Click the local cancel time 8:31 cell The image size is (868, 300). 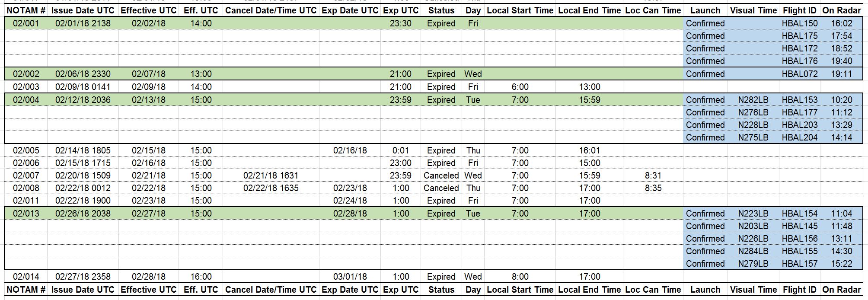click(x=653, y=176)
